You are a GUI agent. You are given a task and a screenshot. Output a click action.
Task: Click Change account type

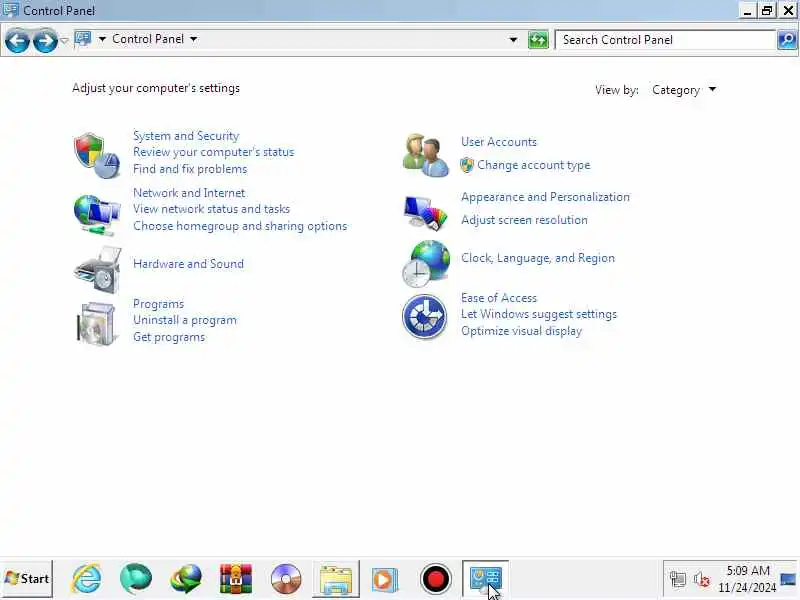coord(533,165)
